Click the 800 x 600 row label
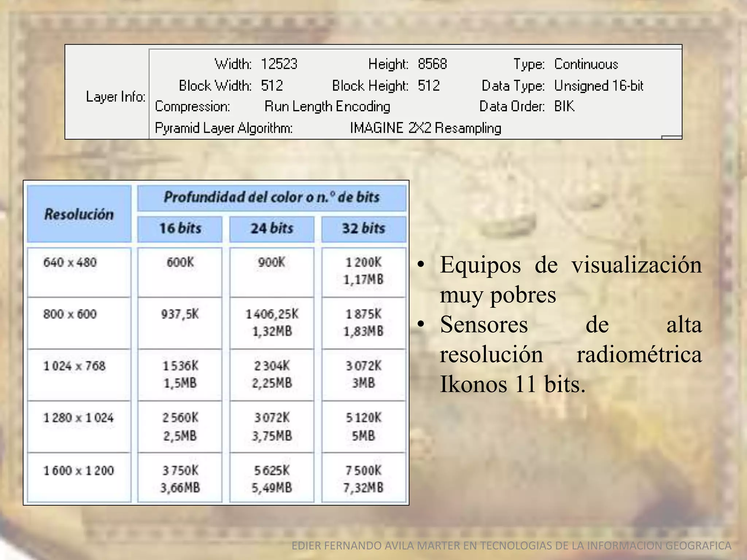Screen dimensions: 747x560 click(70, 314)
